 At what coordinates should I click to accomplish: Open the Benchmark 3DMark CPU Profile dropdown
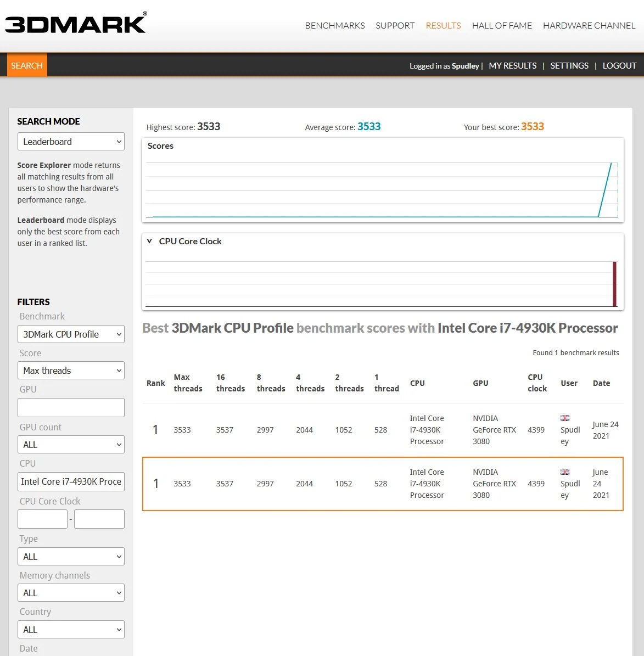coord(71,334)
